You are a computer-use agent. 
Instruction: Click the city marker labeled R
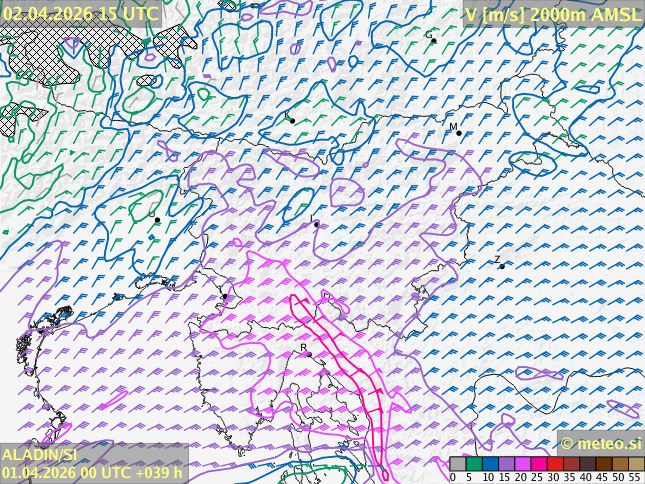pos(309,354)
